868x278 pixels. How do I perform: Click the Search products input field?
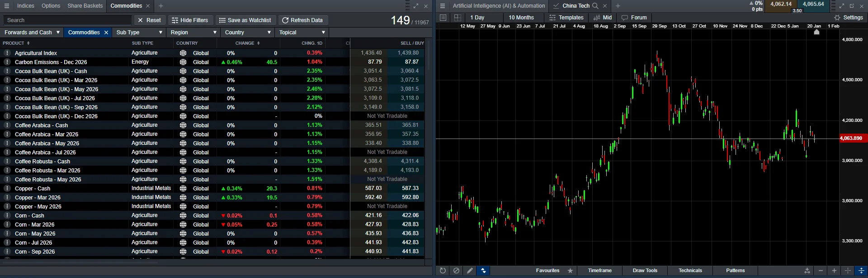(67, 20)
